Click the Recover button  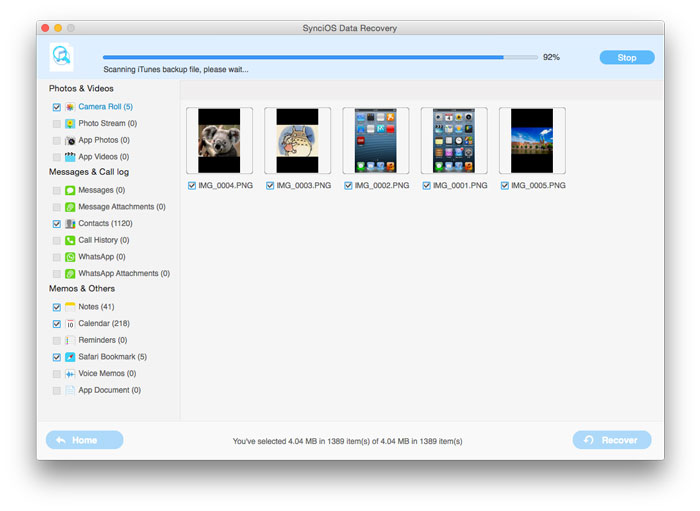612,440
